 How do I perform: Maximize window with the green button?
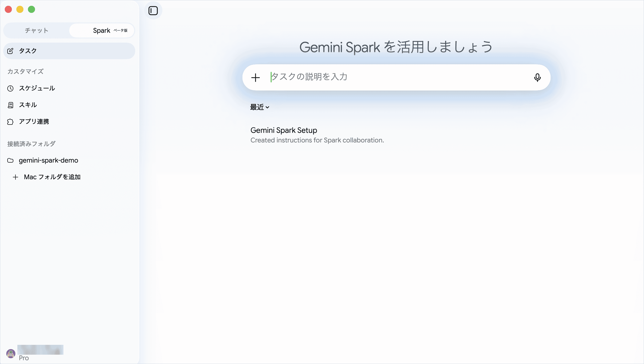[31, 10]
